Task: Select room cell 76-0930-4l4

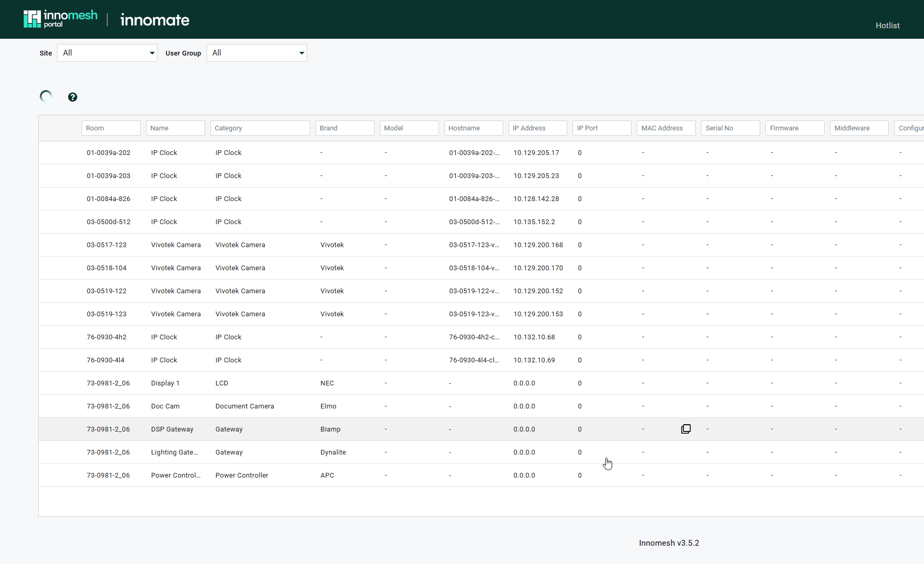Action: click(106, 360)
